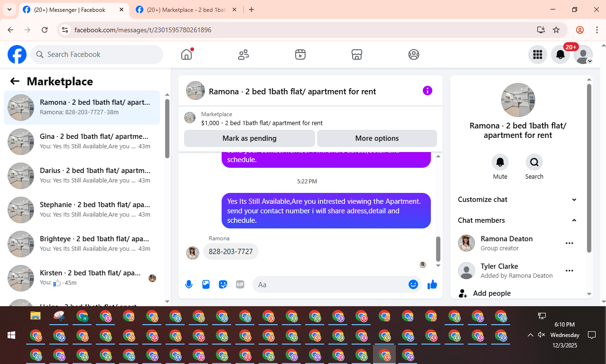Click More options button

[377, 138]
